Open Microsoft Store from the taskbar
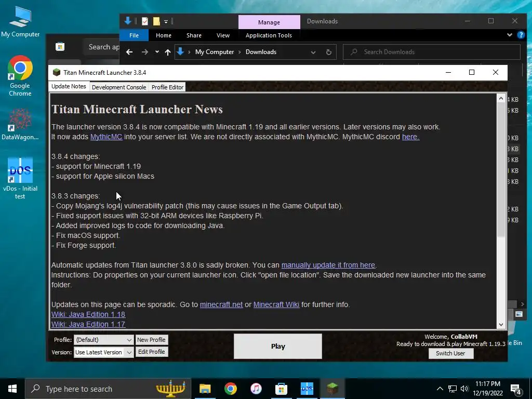This screenshot has width=532, height=399. tap(281, 389)
